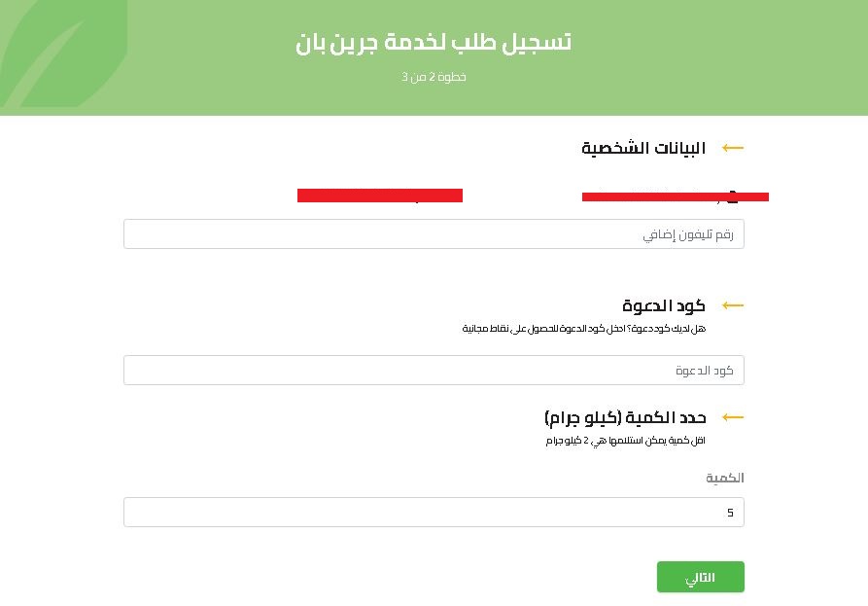Click the page title تسجيل طلب لخدمة جرين بان

[434, 43]
